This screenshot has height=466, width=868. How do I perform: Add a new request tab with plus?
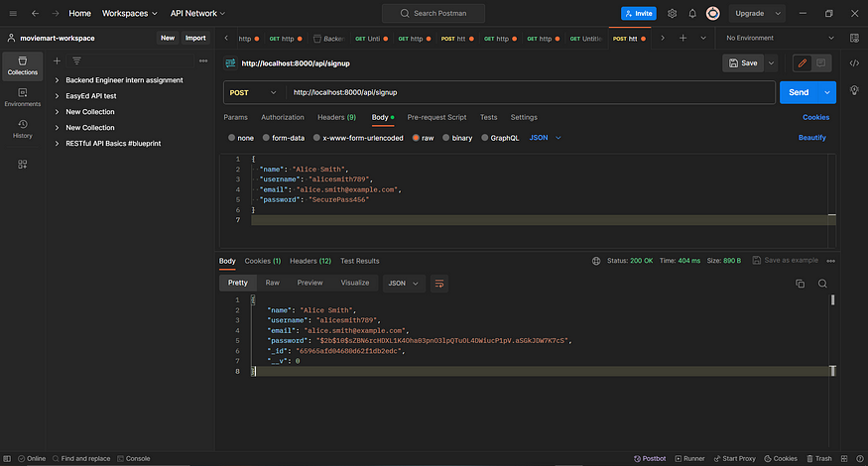click(682, 39)
